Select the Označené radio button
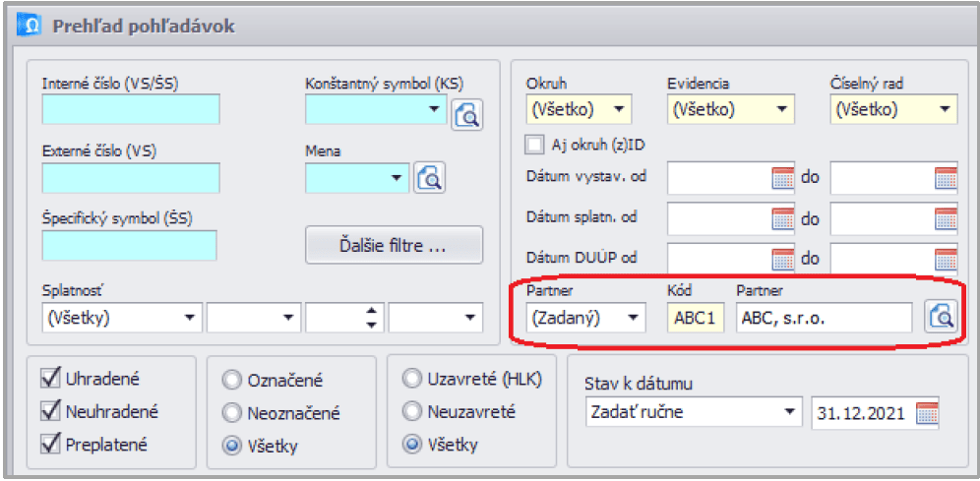This screenshot has height=481, width=980. coord(232,381)
